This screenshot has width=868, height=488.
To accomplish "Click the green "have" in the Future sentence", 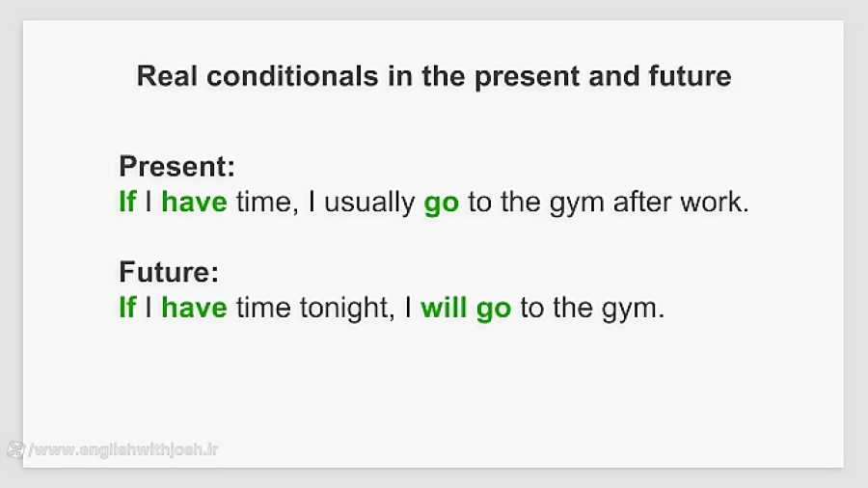I will coord(194,307).
